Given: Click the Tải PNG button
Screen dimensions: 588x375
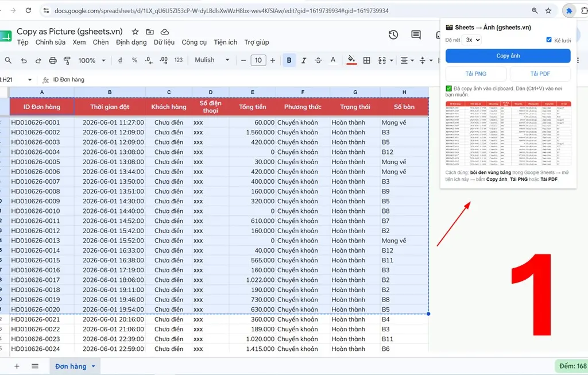Looking at the screenshot, I should click(x=476, y=74).
